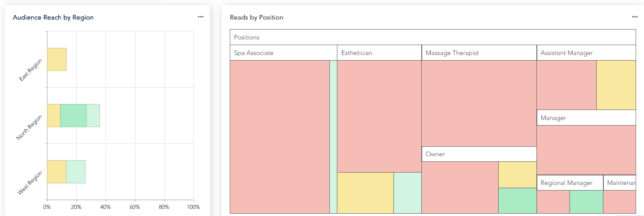Screen dimensions: 644x216
Task: Click the North Region yellow bar segment
Action: [54, 116]
